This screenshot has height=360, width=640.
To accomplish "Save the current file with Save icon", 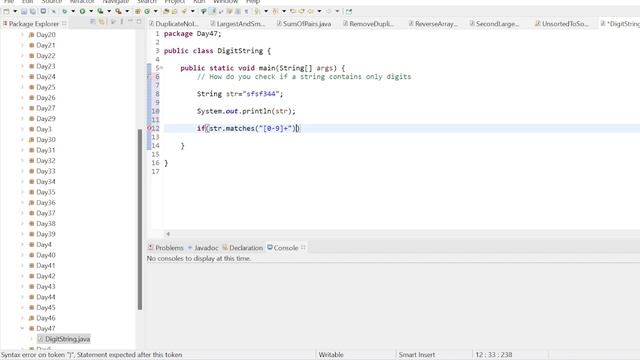I will (x=24, y=11).
